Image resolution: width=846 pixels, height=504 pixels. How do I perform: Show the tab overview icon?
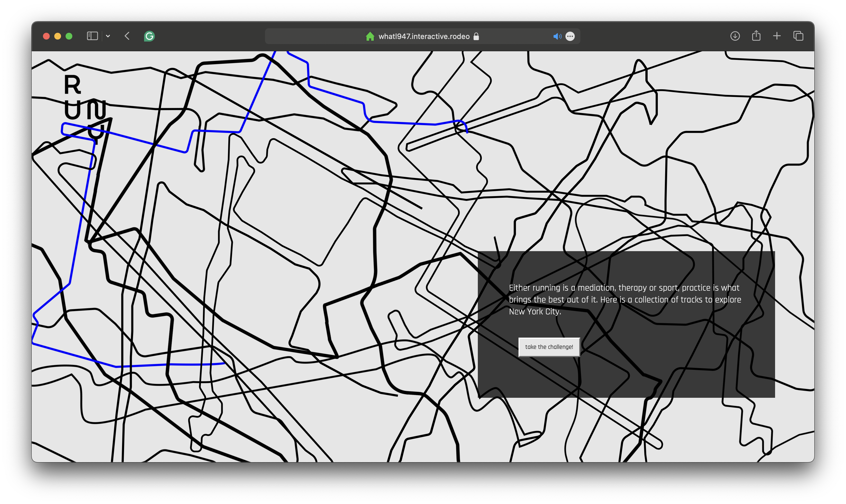tap(798, 36)
